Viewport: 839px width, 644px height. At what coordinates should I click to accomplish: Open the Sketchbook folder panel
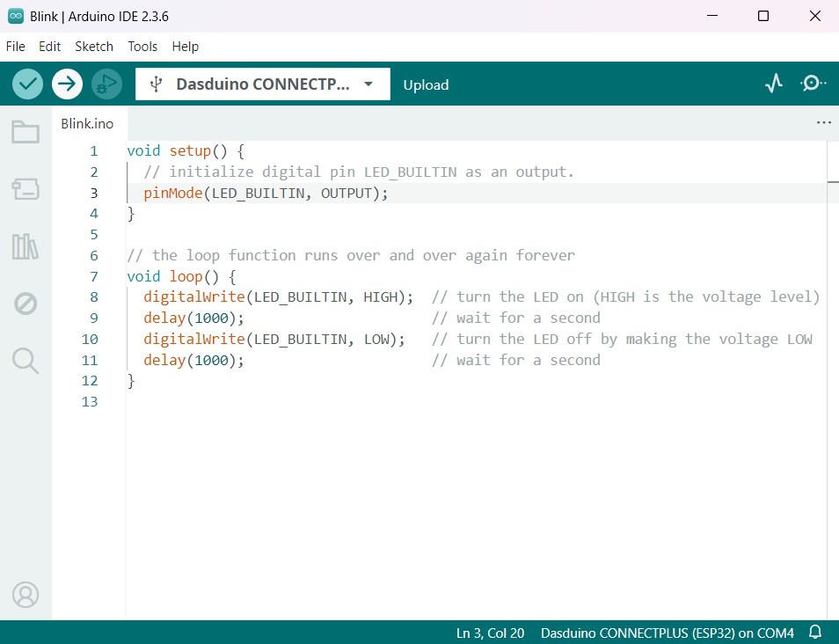pyautogui.click(x=26, y=133)
